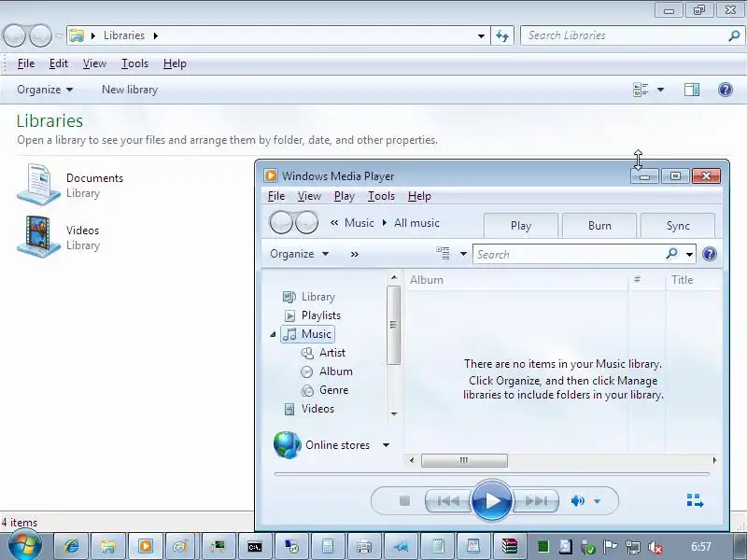Open the Media Player File menu
The height and width of the screenshot is (560, 747).
pyautogui.click(x=276, y=196)
